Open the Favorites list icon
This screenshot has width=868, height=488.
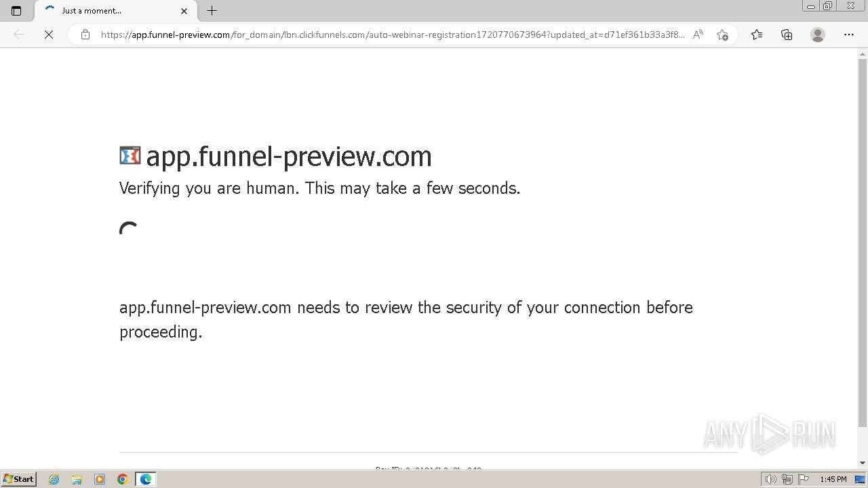[757, 35]
